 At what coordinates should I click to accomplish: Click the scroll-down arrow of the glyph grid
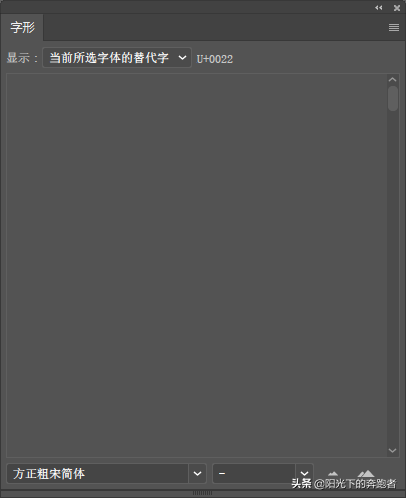[x=392, y=450]
